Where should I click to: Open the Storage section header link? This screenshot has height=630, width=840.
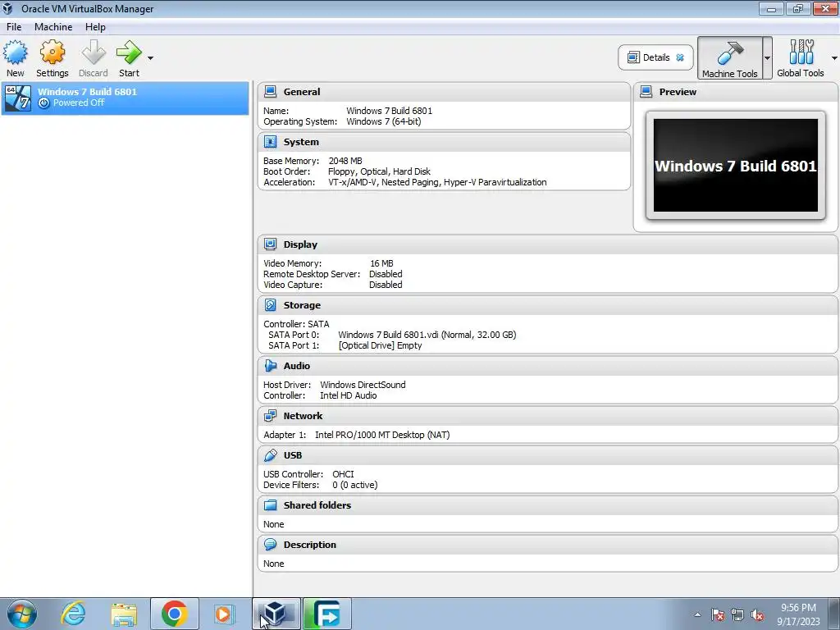pyautogui.click(x=302, y=305)
